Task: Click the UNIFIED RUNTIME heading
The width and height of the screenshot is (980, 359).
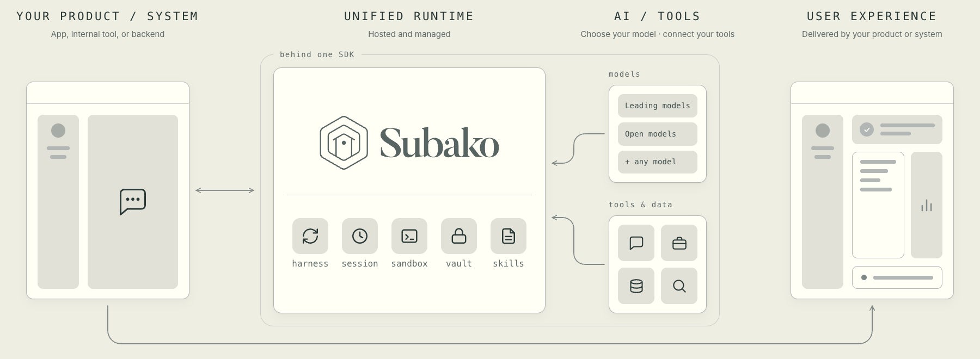Action: tap(409, 16)
